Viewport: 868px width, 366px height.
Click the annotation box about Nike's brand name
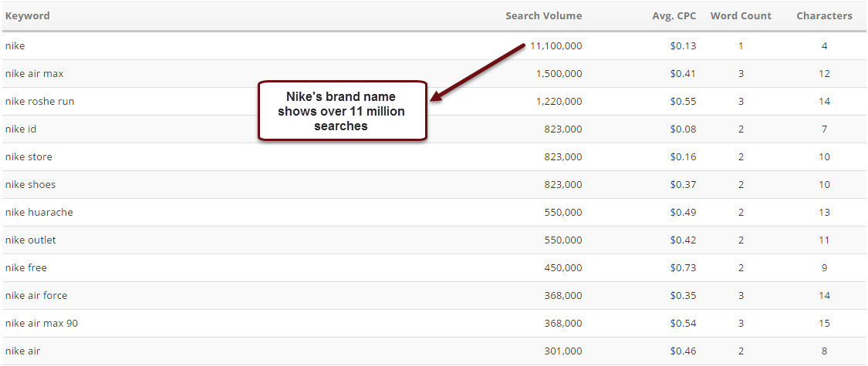[x=342, y=111]
